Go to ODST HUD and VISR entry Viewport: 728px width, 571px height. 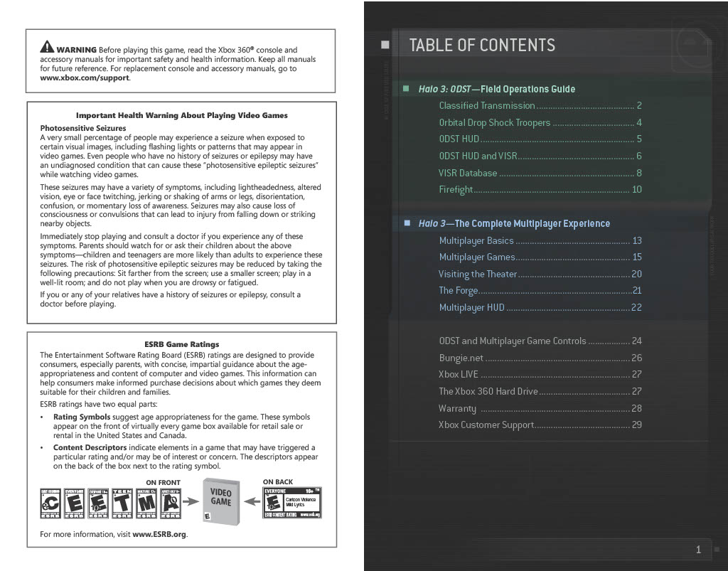(x=540, y=156)
